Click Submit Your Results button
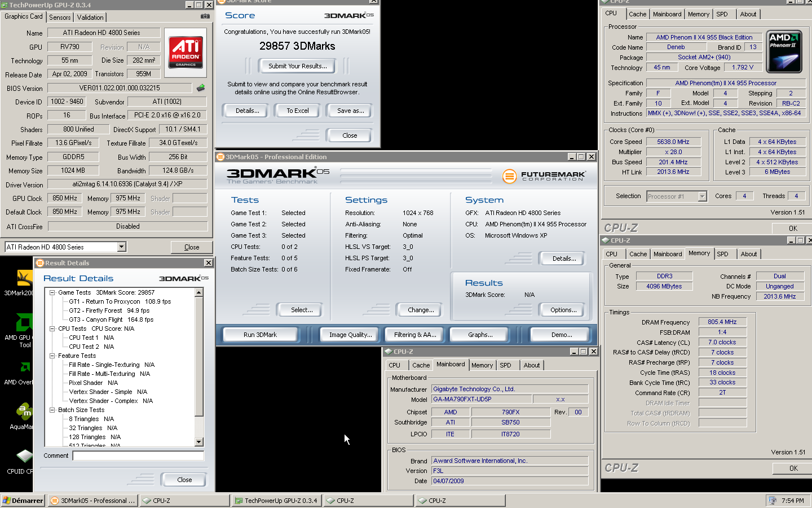812x508 pixels. coord(297,66)
